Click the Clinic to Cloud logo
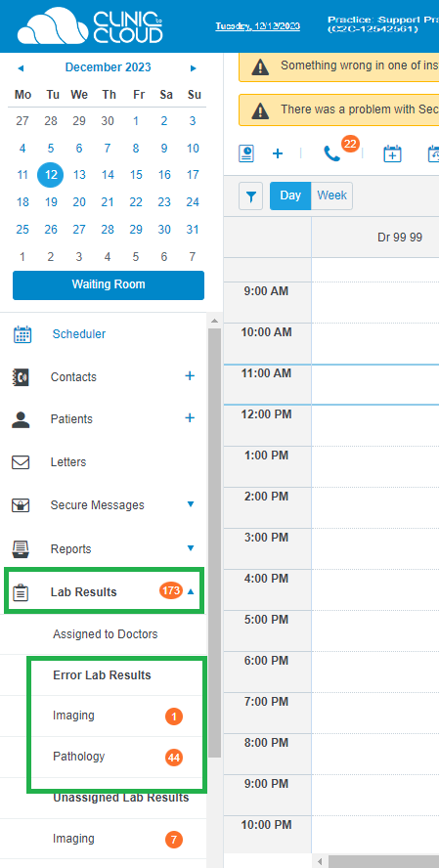Viewport: 439px width, 868px height. tap(90, 26)
